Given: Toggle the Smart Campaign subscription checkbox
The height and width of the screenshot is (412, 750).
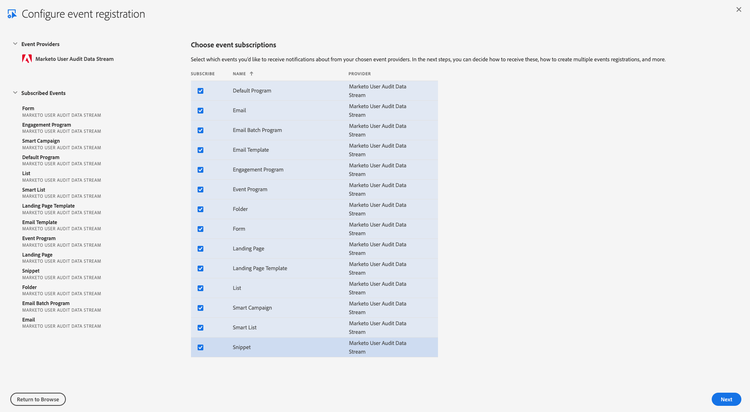Looking at the screenshot, I should [x=200, y=308].
